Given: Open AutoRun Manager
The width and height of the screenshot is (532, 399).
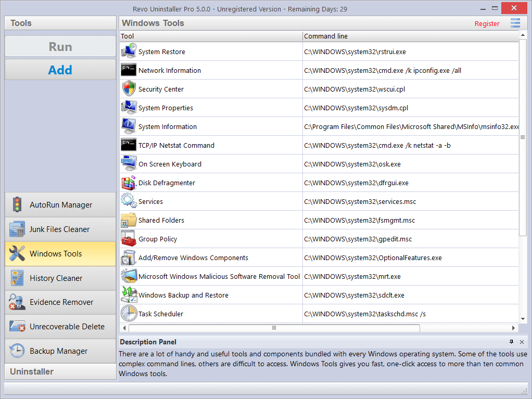Looking at the screenshot, I should tap(60, 205).
